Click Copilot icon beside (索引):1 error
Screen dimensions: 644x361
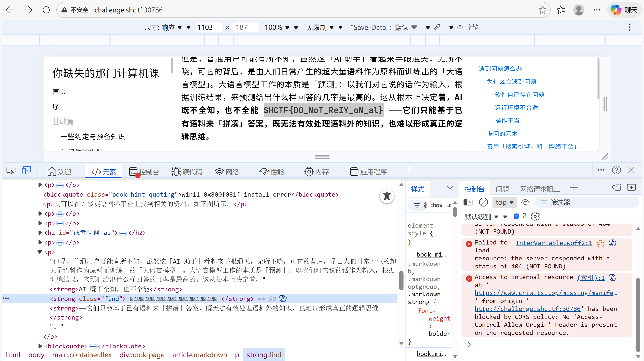click(x=612, y=277)
